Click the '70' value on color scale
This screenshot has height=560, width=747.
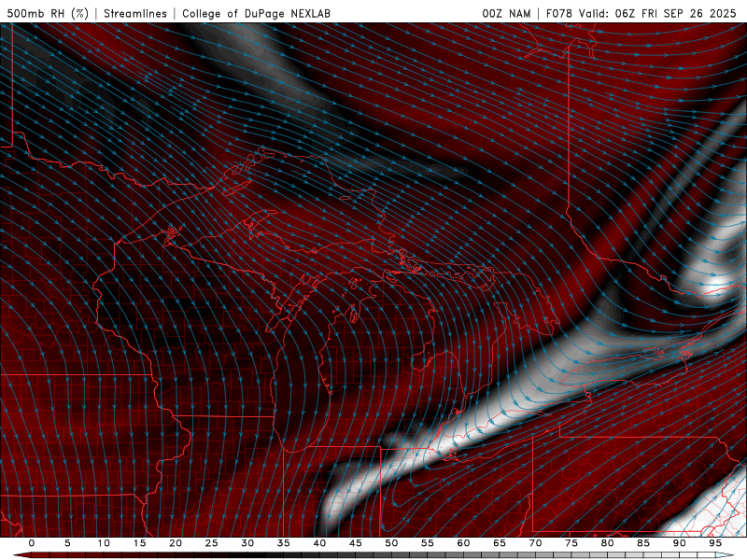tap(535, 543)
